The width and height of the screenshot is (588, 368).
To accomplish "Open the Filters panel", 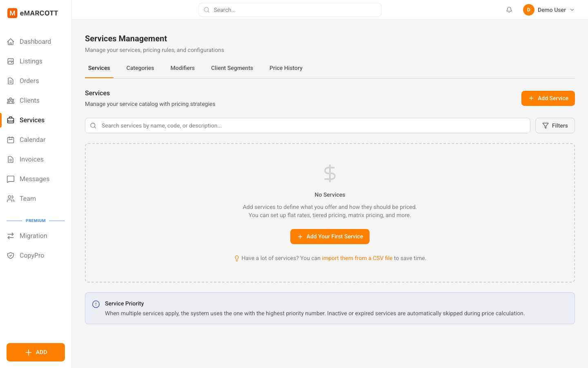I will click(x=555, y=126).
